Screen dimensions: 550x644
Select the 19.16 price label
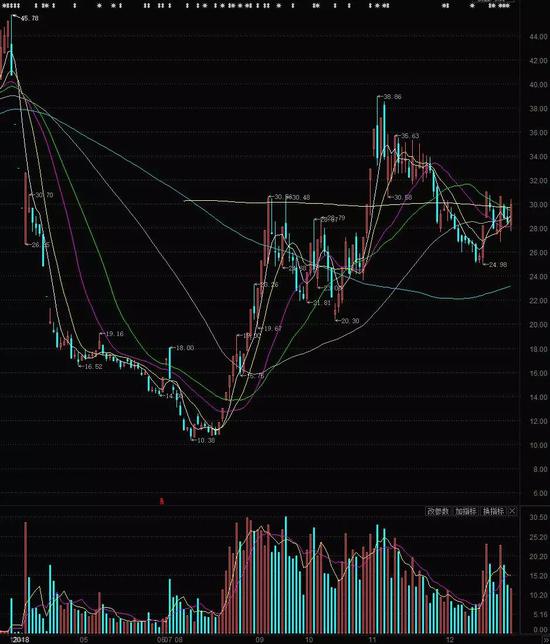point(115,334)
